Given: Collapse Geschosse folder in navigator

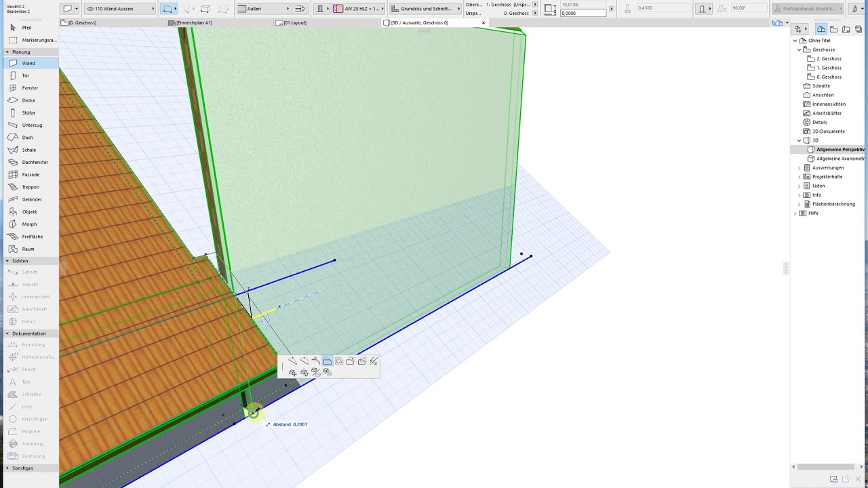Looking at the screenshot, I should point(800,49).
